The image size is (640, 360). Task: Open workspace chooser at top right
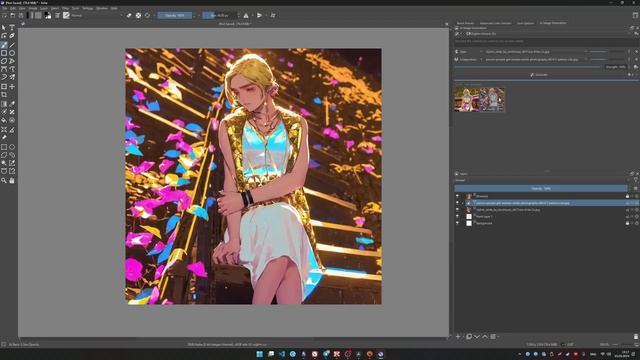[636, 16]
